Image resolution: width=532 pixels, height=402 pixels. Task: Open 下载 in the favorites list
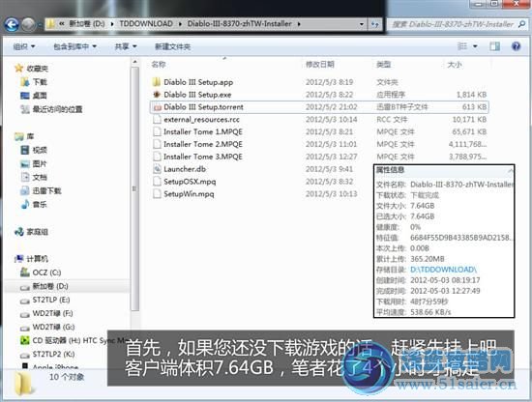point(40,82)
